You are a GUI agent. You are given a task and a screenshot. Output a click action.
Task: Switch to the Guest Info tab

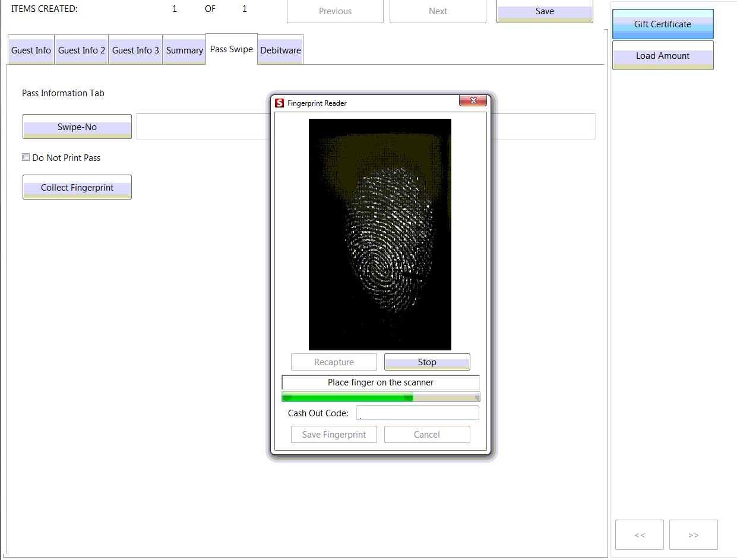[30, 50]
